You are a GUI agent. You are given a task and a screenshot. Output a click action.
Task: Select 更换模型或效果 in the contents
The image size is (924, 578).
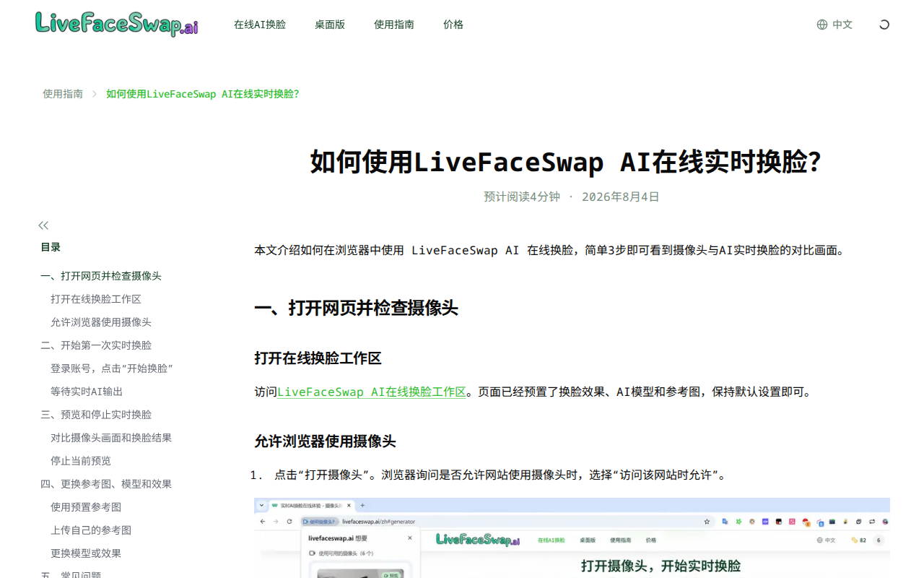(86, 553)
